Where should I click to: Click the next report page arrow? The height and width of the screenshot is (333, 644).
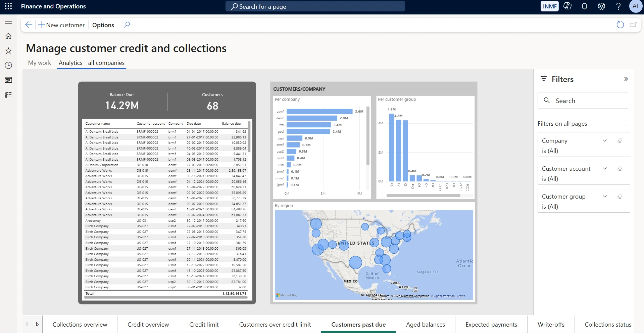pos(37,324)
